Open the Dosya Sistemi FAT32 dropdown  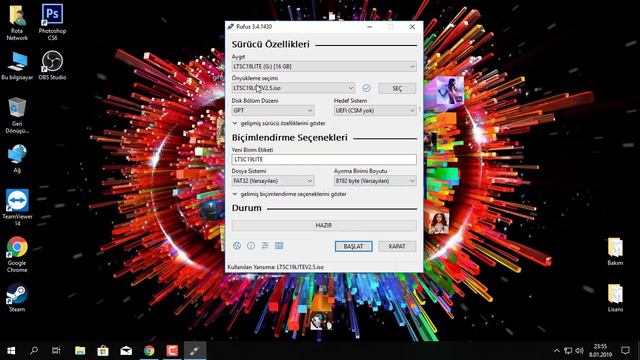(273, 181)
